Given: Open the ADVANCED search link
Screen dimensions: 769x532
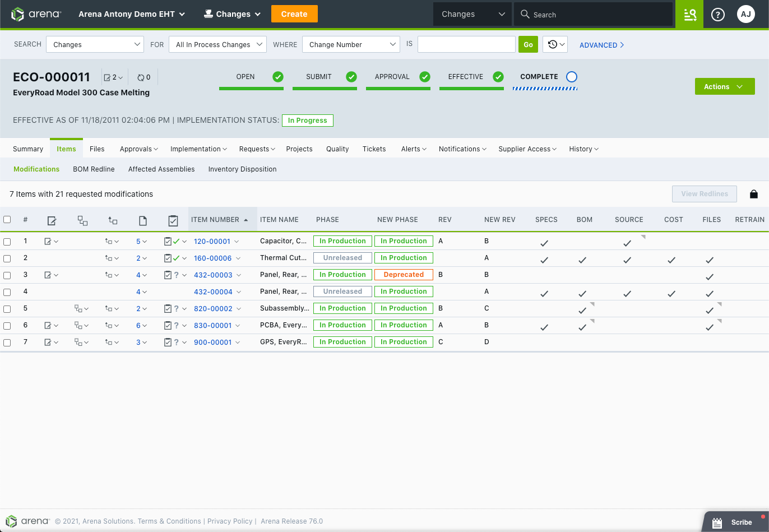Looking at the screenshot, I should pos(601,45).
